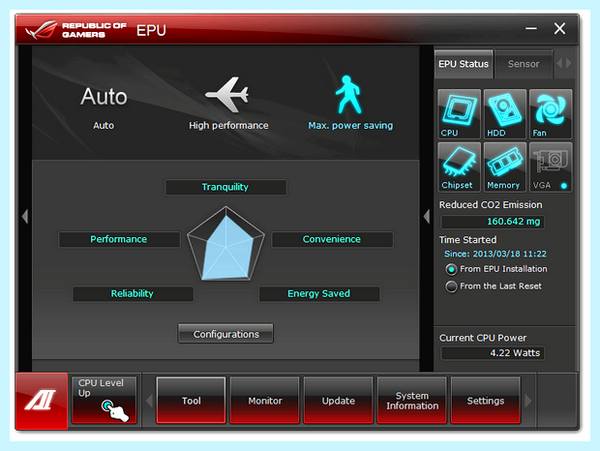Click the Reliability label

[x=132, y=293]
